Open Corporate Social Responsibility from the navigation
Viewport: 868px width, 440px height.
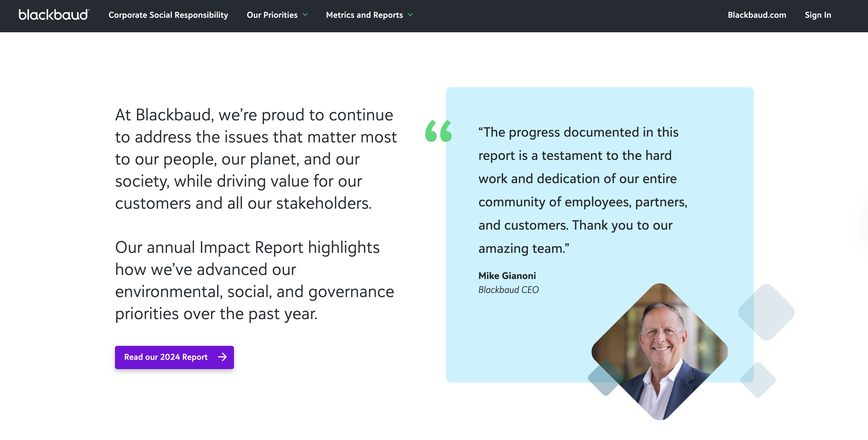168,15
